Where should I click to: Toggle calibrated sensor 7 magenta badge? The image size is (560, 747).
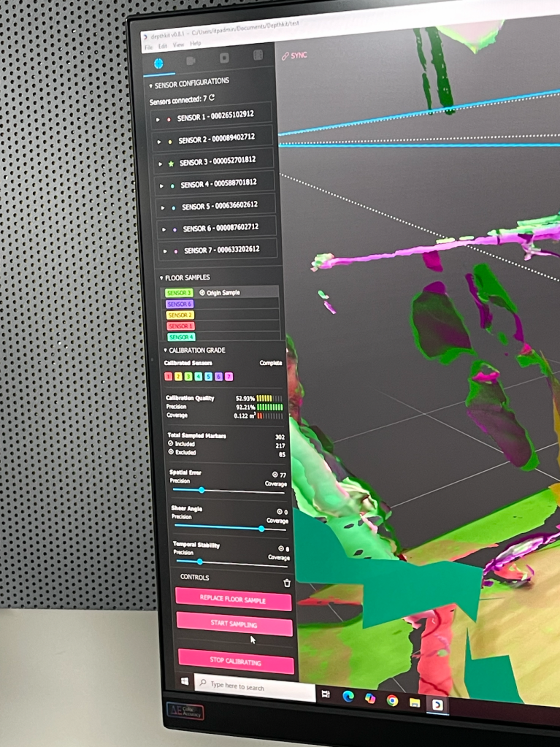tap(229, 377)
